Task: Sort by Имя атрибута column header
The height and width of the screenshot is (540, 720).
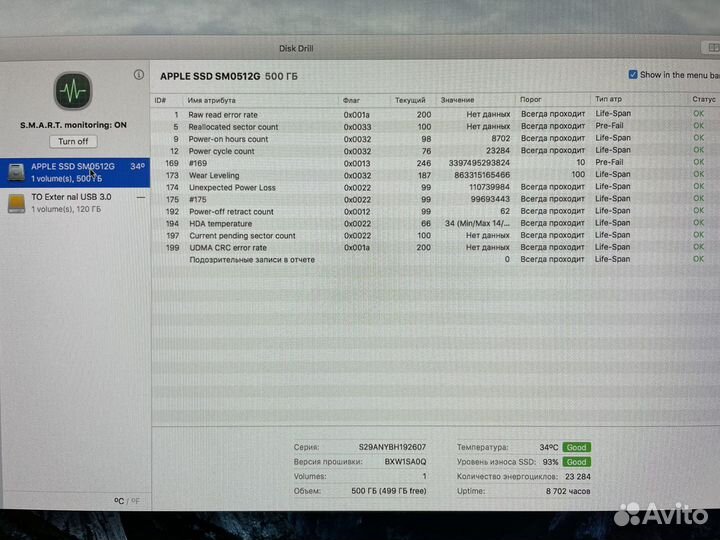Action: (x=211, y=100)
